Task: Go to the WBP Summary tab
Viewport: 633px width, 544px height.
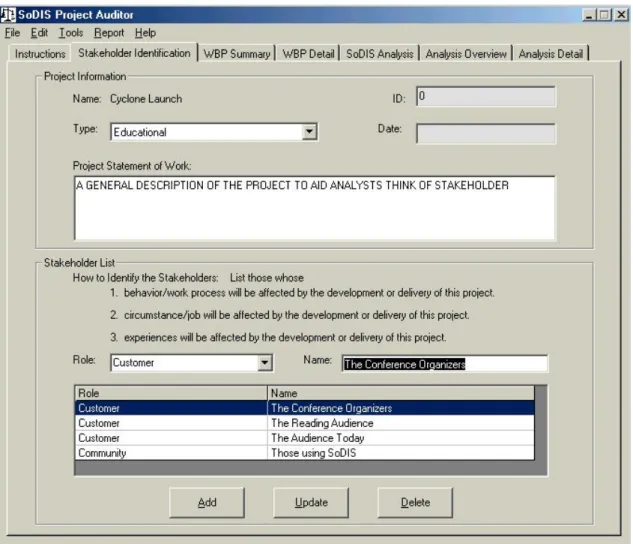Action: 237,54
